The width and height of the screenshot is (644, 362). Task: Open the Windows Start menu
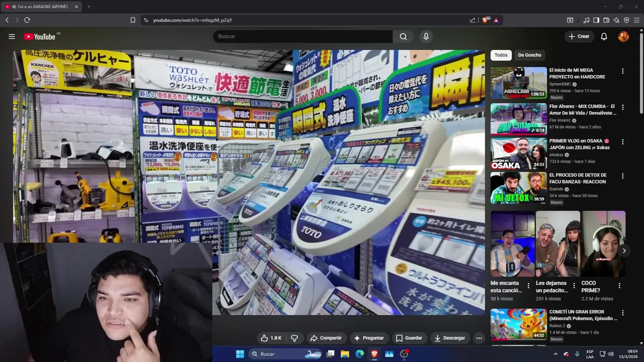[240, 354]
